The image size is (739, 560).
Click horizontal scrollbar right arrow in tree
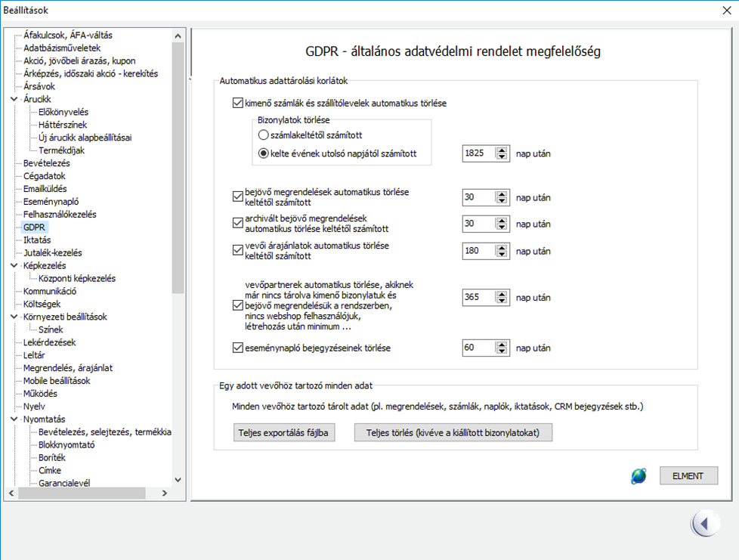pos(165,493)
